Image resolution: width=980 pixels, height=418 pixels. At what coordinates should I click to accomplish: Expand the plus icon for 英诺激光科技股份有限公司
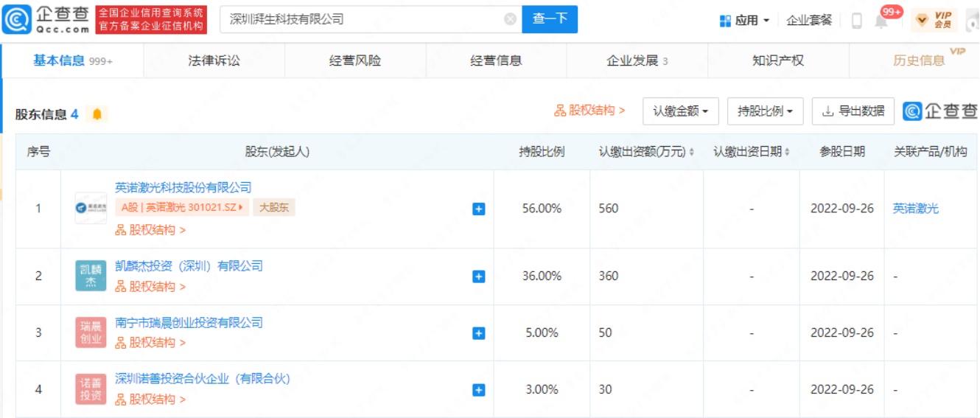click(478, 209)
